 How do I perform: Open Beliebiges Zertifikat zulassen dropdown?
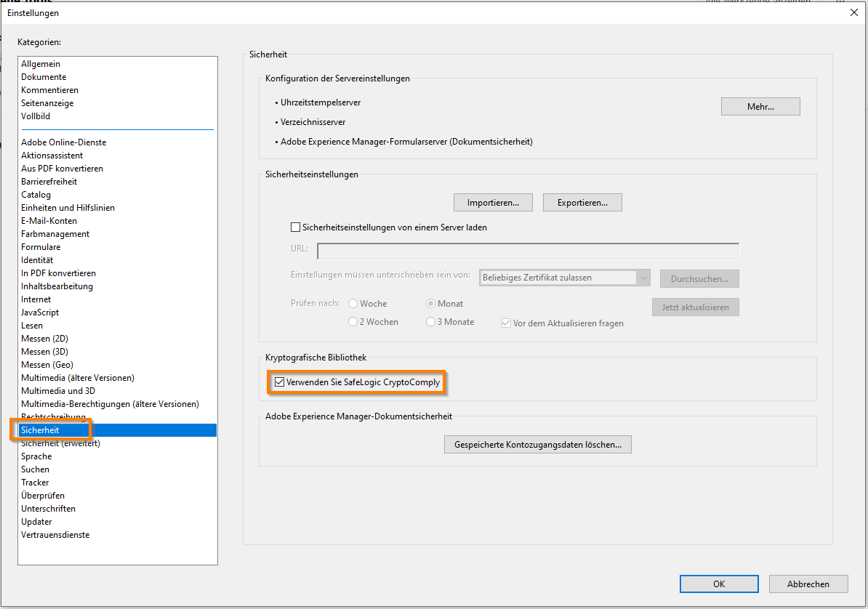click(x=565, y=278)
